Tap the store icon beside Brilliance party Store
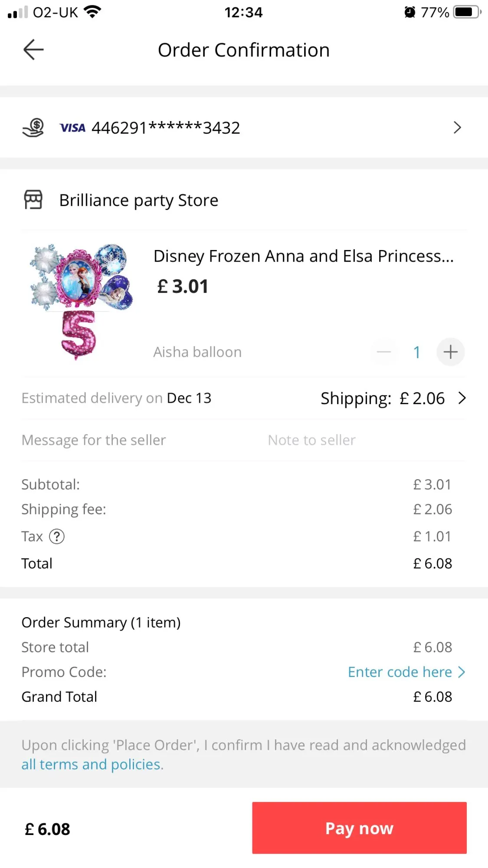Screen dimensions: 488x868 pyautogui.click(x=33, y=200)
